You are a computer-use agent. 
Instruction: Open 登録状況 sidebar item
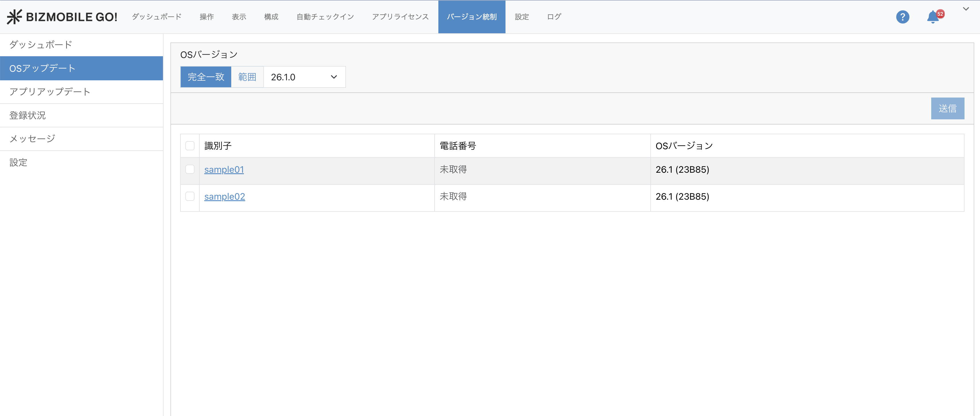27,115
